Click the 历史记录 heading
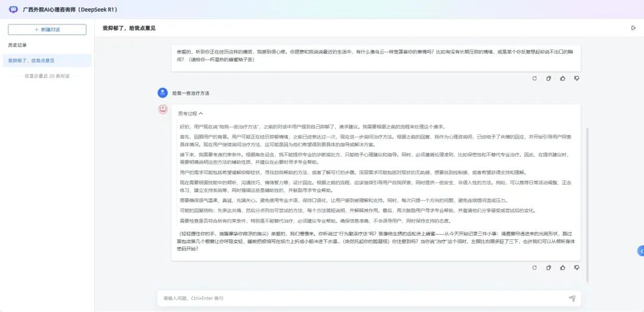 [17, 45]
